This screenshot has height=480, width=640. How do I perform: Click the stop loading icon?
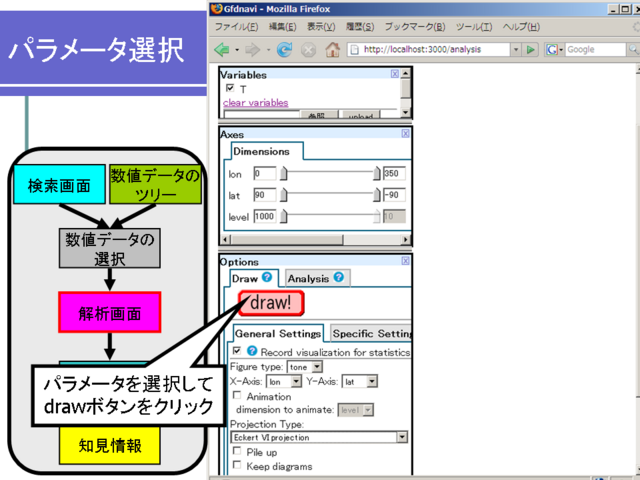308,50
